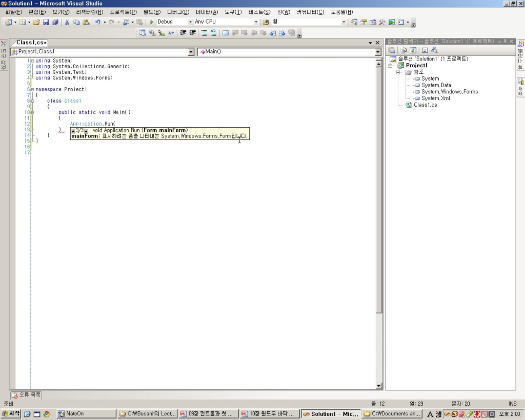Open the active files list arrow
This screenshot has width=525, height=420.
point(370,43)
